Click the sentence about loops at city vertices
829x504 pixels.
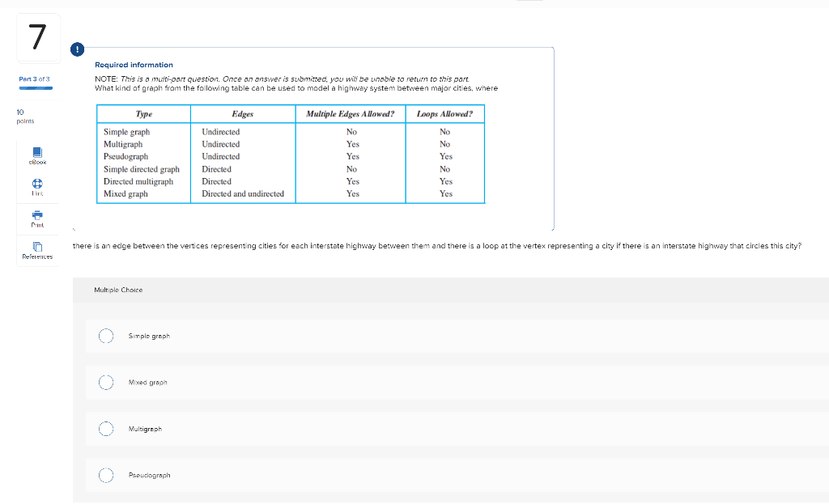point(437,246)
